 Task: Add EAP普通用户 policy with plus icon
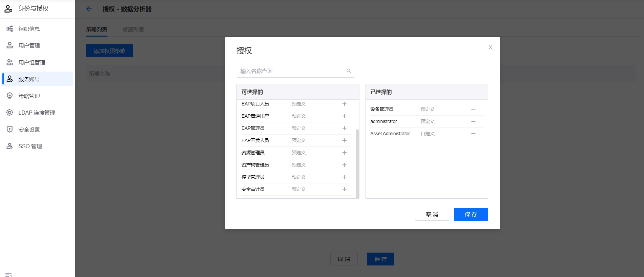344,116
